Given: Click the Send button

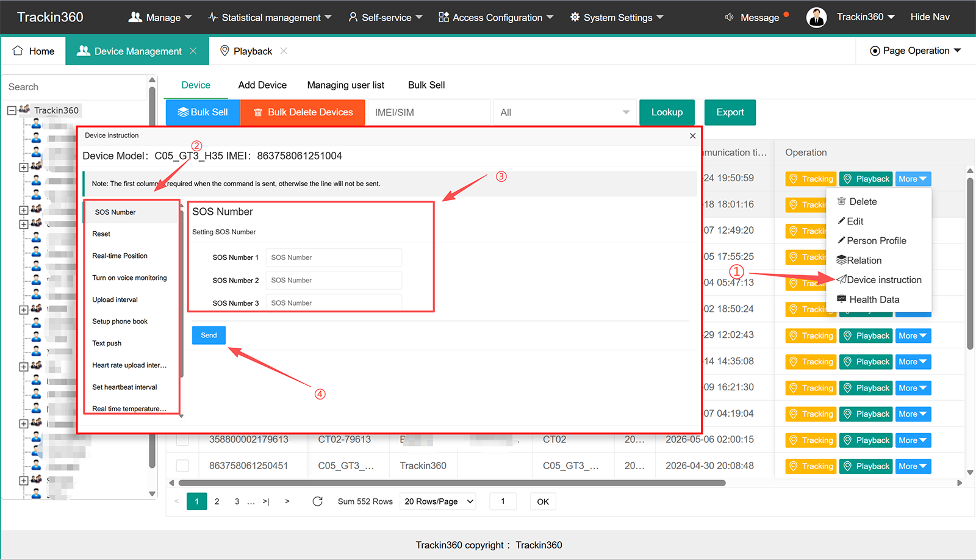Looking at the screenshot, I should click(209, 336).
